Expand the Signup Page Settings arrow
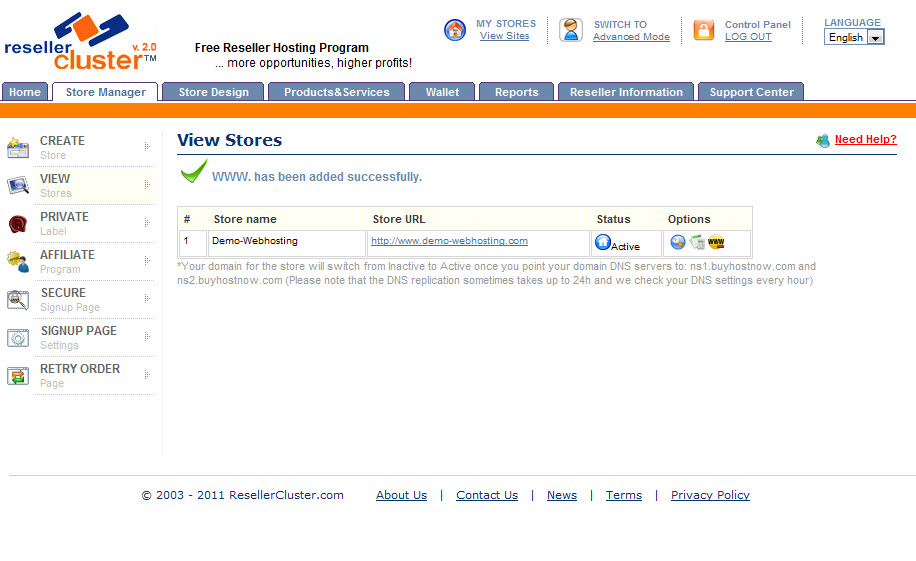 point(147,337)
